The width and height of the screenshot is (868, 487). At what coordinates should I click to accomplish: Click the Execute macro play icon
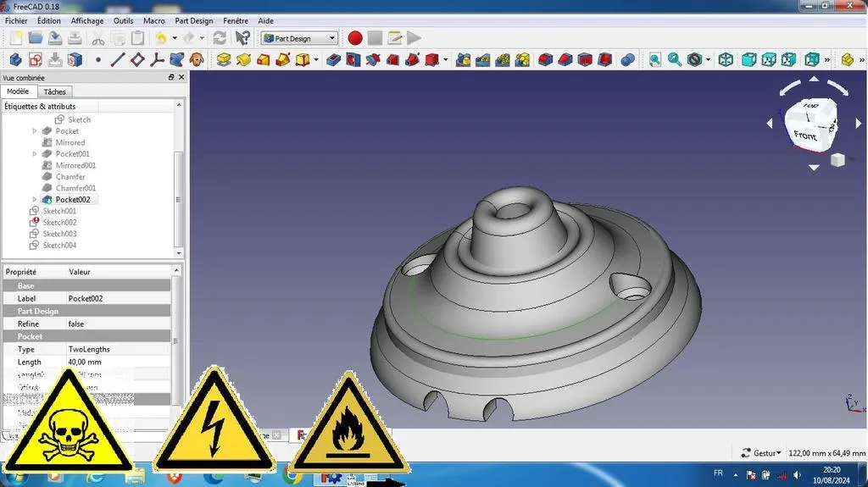(x=414, y=38)
